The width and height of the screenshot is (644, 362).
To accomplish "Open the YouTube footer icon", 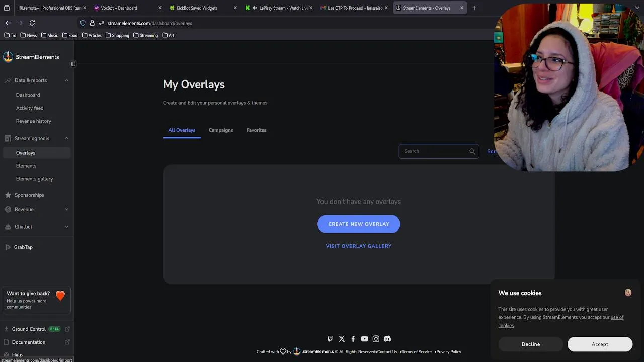I will 364,339.
